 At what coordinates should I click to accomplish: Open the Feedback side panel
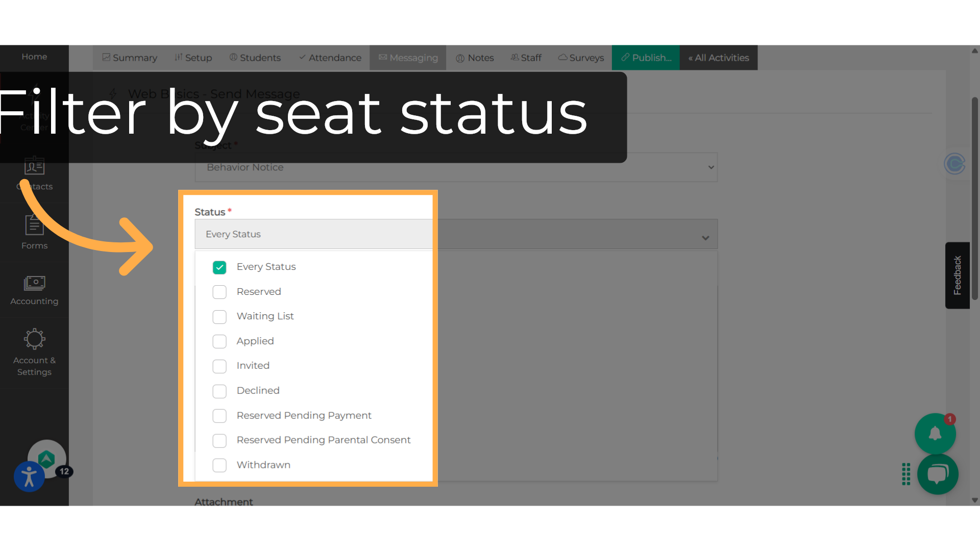click(958, 275)
